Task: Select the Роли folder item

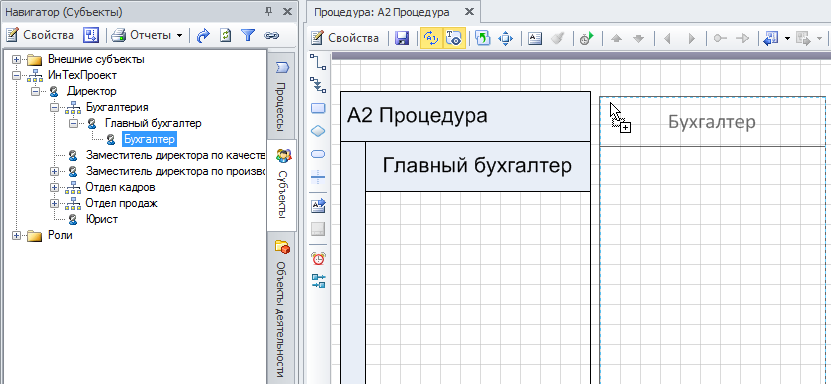Action: pos(60,236)
